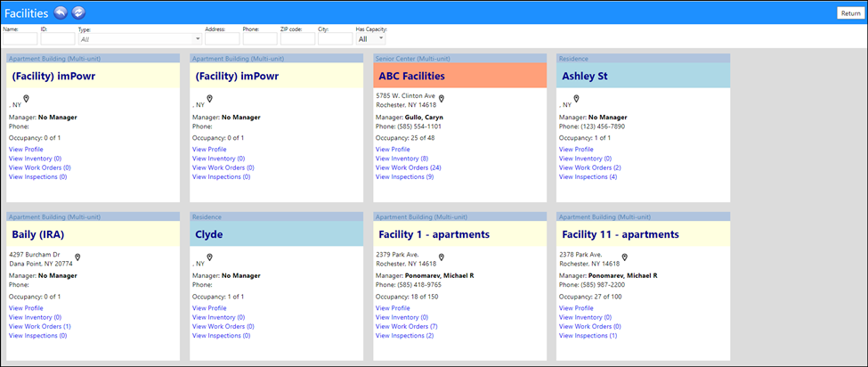The height and width of the screenshot is (367, 868).
Task: Click the Clyde card title
Action: [x=208, y=234]
